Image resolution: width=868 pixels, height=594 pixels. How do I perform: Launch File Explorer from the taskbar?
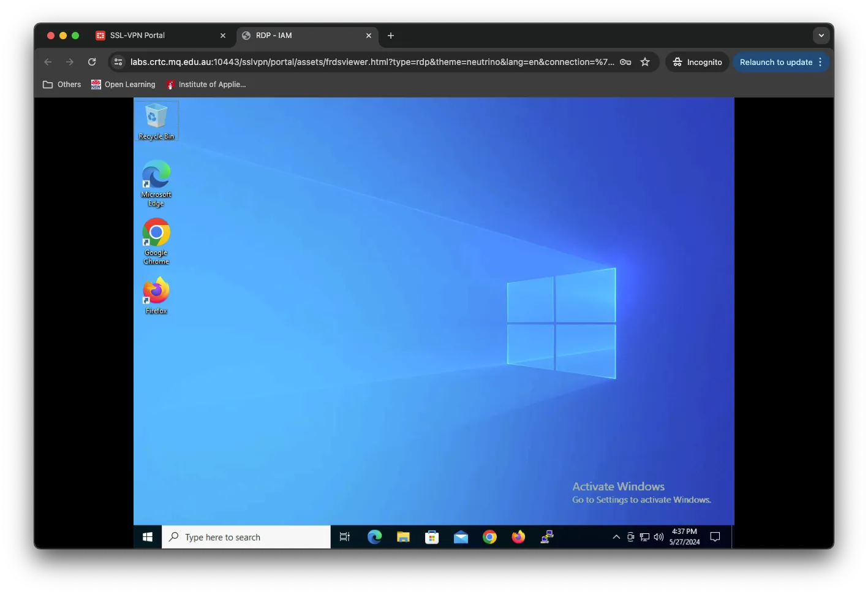403,537
